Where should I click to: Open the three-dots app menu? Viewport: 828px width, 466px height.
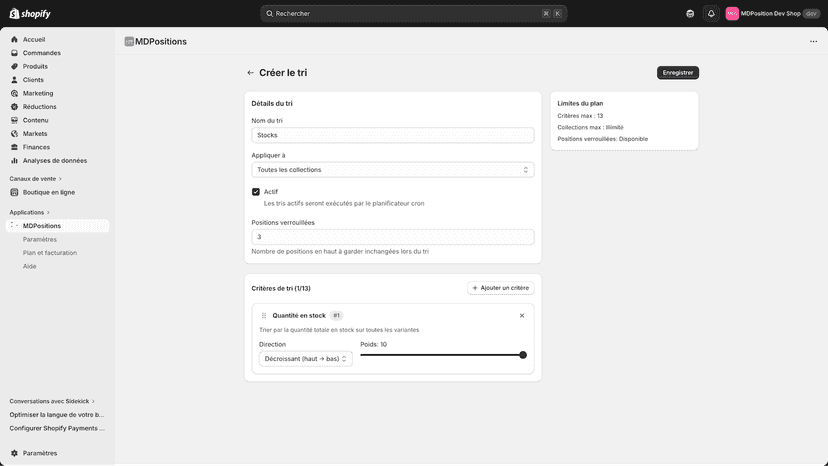point(813,42)
